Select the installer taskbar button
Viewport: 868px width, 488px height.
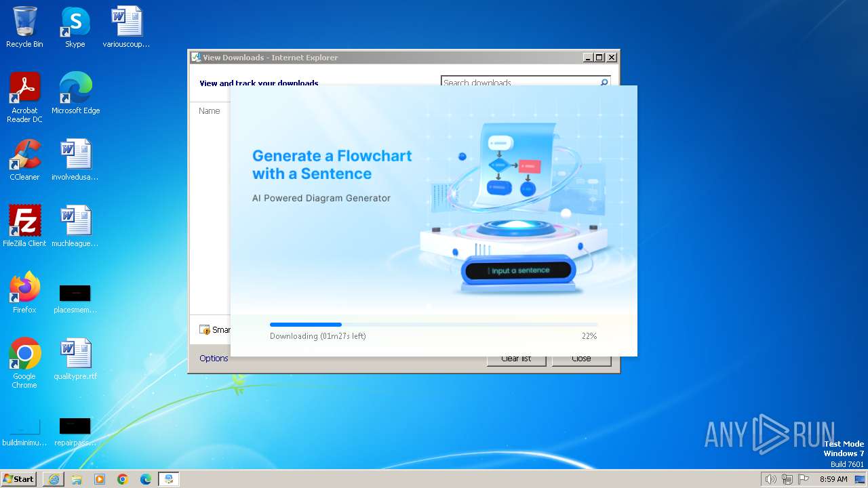coord(169,479)
